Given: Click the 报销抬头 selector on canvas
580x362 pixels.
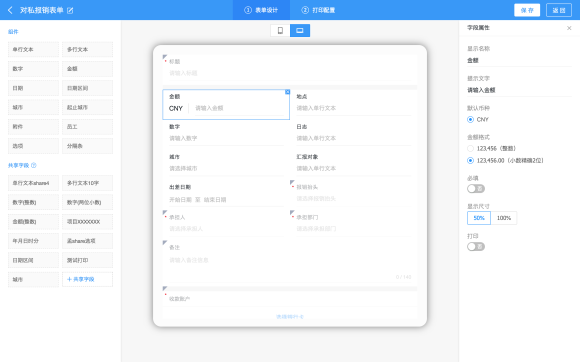Looking at the screenshot, I should 353,199.
